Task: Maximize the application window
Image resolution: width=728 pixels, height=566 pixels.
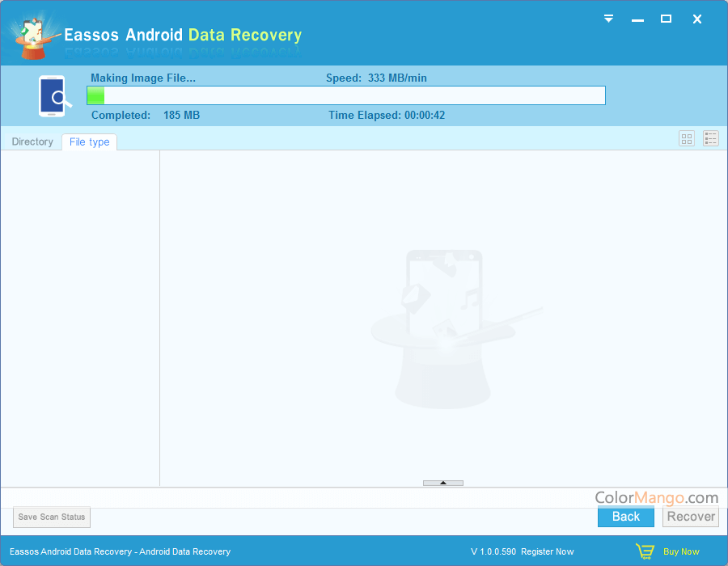Action: (666, 19)
